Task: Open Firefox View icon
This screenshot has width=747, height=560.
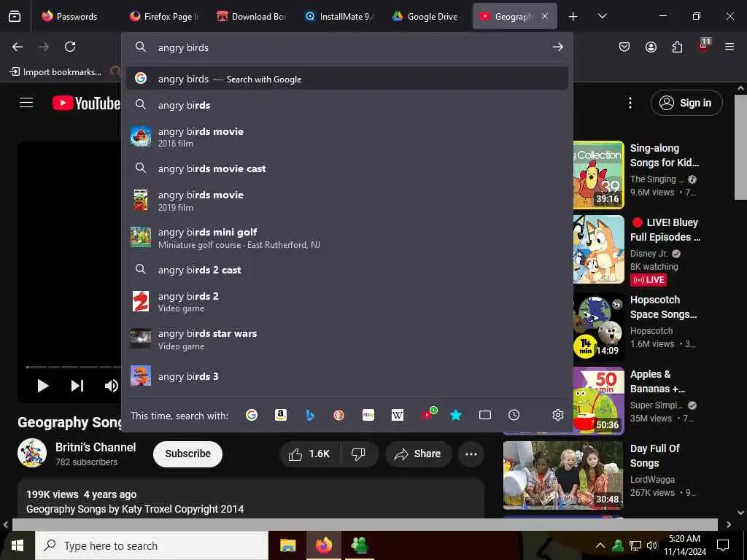Action: [x=15, y=17]
